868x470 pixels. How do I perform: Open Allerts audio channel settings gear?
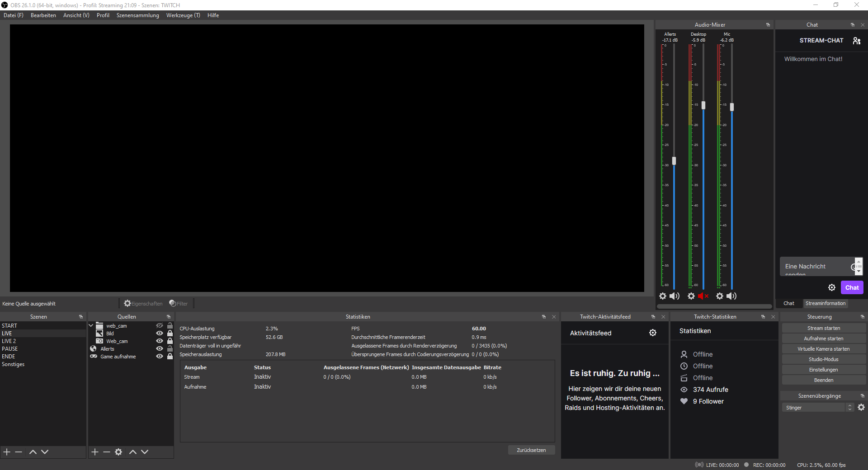pyautogui.click(x=663, y=296)
